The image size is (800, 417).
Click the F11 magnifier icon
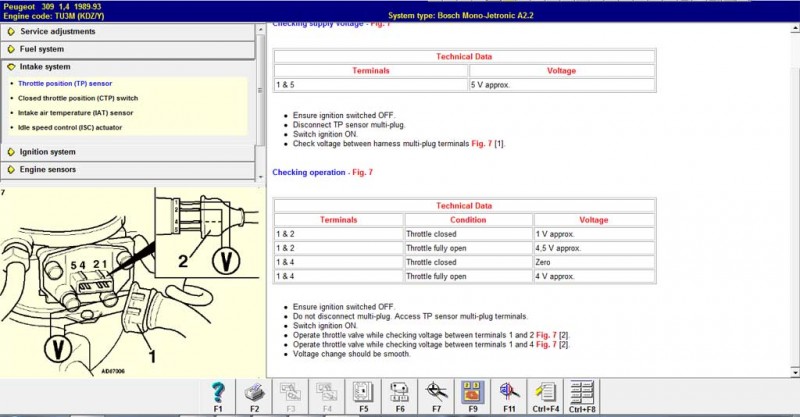click(508, 393)
